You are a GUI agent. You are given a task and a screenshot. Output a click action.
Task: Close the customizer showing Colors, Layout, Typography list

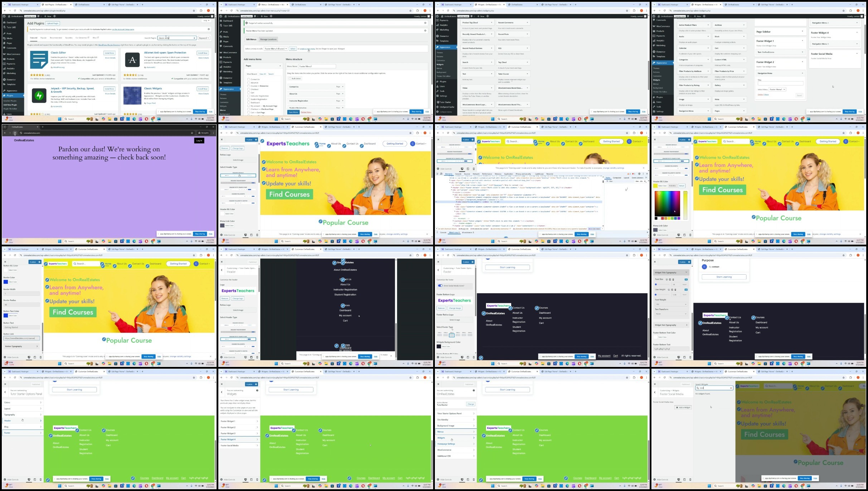[x=5, y=384]
